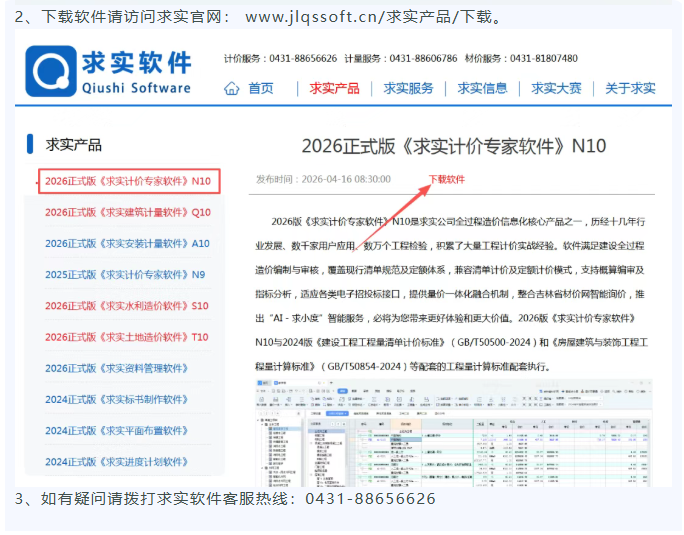This screenshot has height=535, width=684.
Task: Select 2024正式版《求实平面布置软件》 in sidebar
Action: pos(116,431)
